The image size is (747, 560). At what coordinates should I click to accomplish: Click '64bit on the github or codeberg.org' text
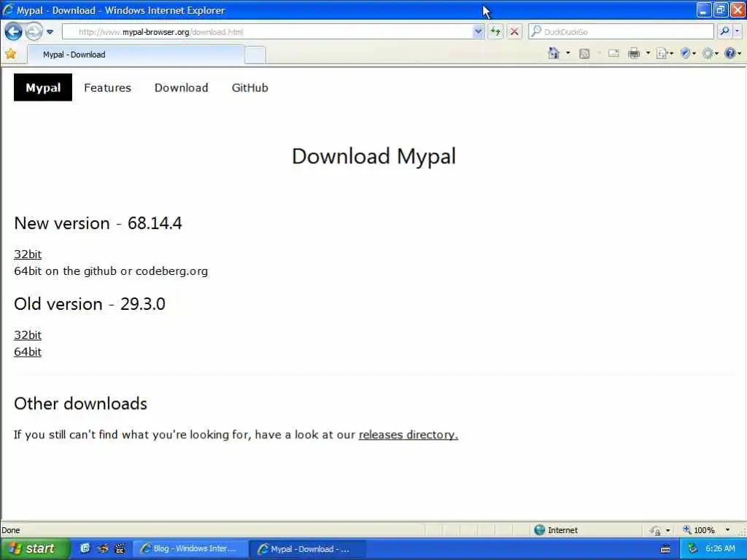(x=111, y=271)
